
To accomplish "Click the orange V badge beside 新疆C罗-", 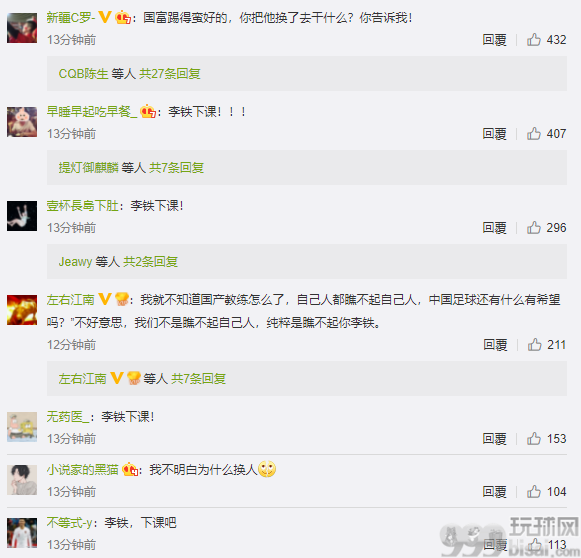I will (105, 17).
